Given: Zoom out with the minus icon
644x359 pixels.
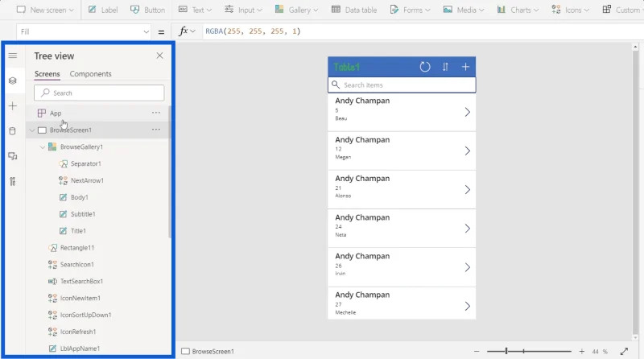Looking at the screenshot, I should click(477, 351).
